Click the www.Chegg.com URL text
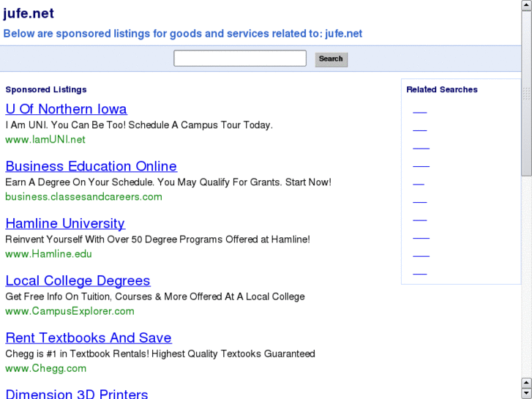This screenshot has width=532, height=399. (46, 368)
